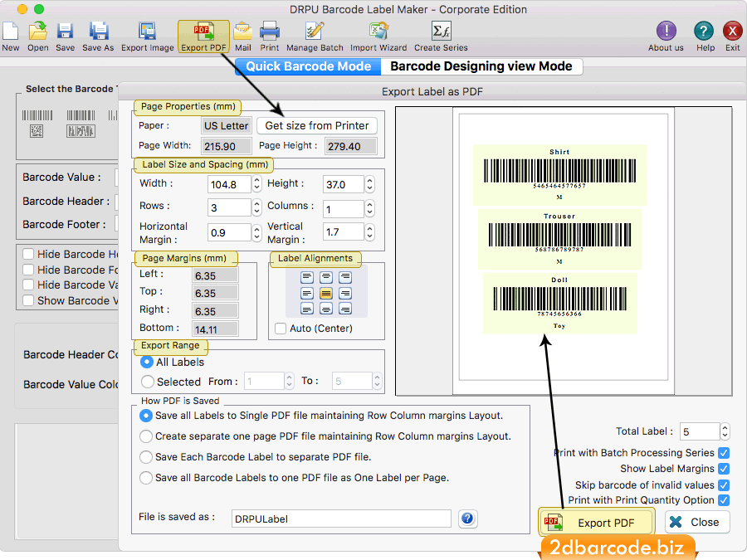The height and width of the screenshot is (560, 747).
Task: Choose the Selected range radio button
Action: click(x=147, y=382)
